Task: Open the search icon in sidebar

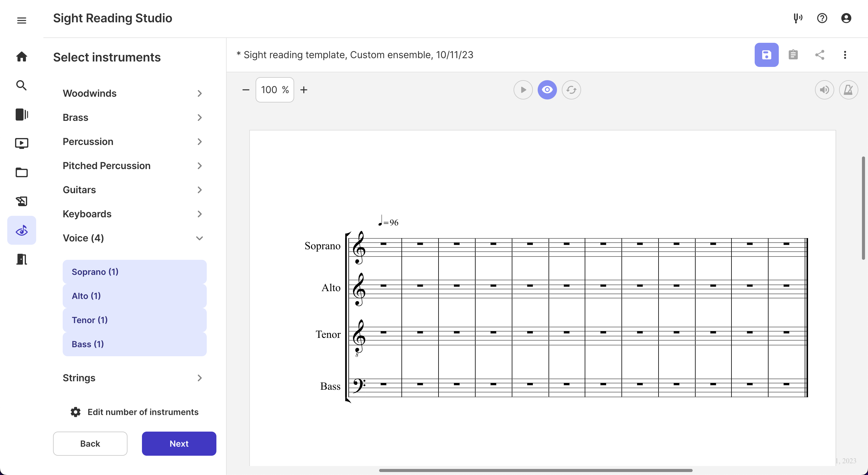Action: (22, 86)
